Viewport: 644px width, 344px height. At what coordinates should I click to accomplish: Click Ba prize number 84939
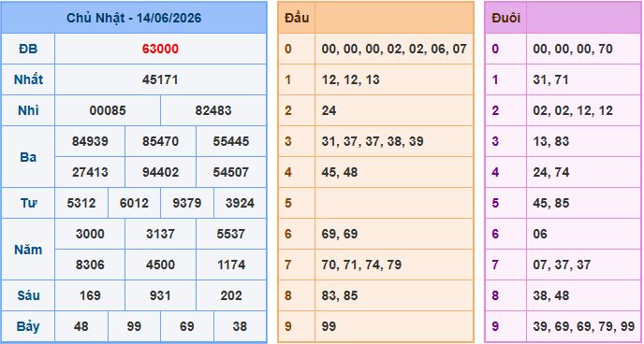click(90, 141)
